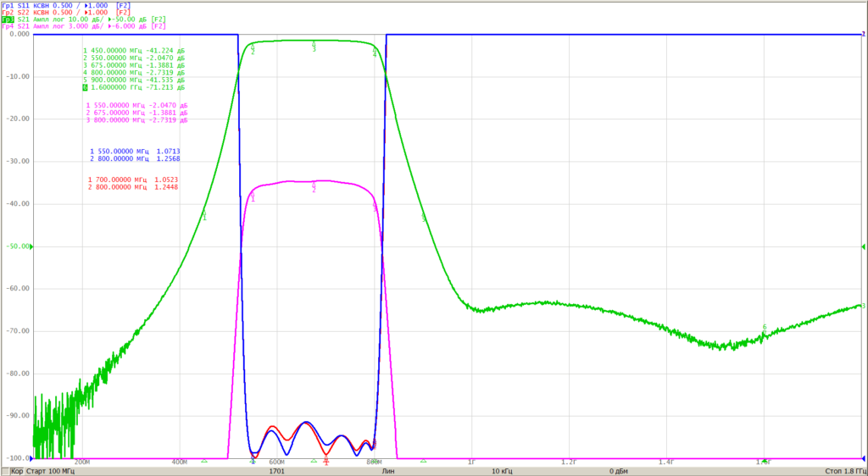
Task: Select the Гр1 S11 КСВН trace label
Action: 66,5
